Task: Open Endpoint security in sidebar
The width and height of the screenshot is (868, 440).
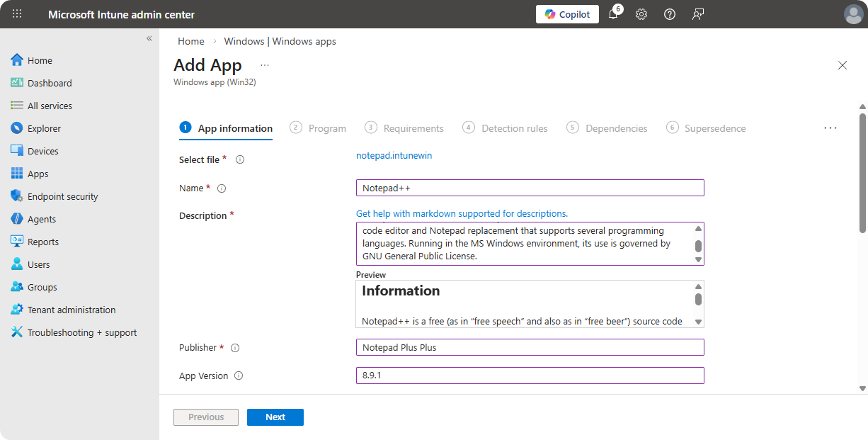Action: (x=62, y=196)
